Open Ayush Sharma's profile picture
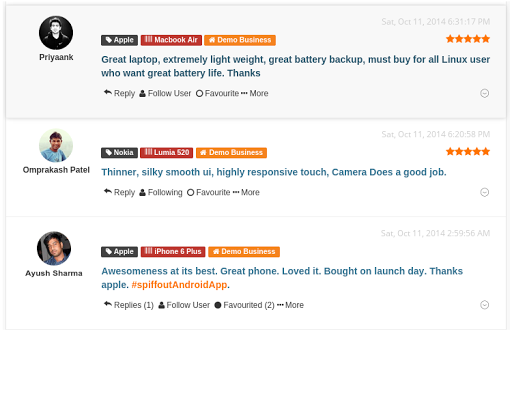The image size is (512, 396). click(54, 248)
